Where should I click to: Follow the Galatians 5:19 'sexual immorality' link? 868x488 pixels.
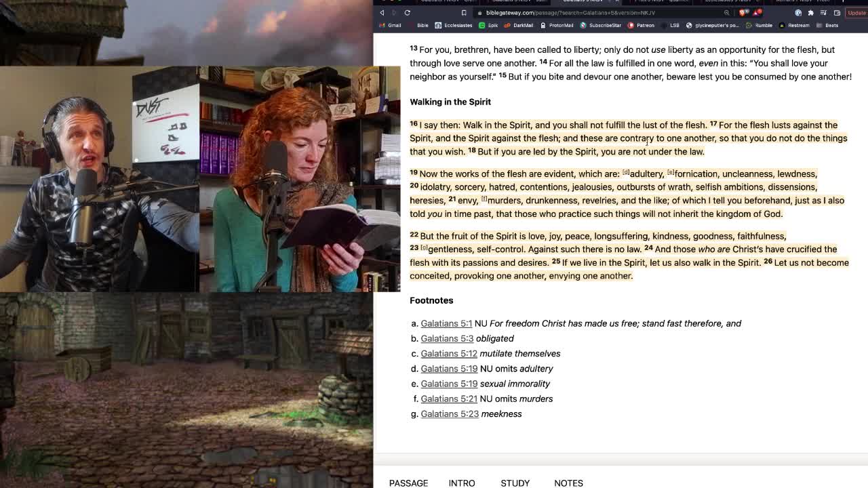coord(449,384)
